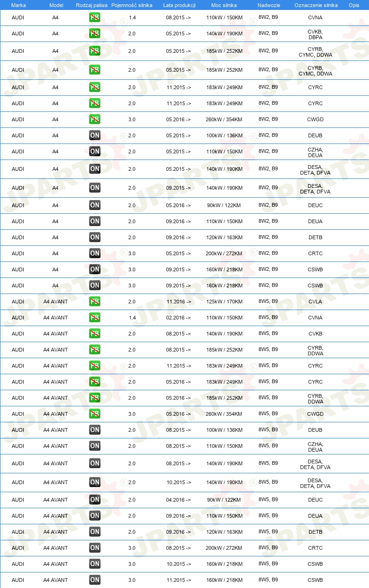Click the PB petrol icon in the CWGD A4 row
The image size is (369, 588).
tap(95, 119)
